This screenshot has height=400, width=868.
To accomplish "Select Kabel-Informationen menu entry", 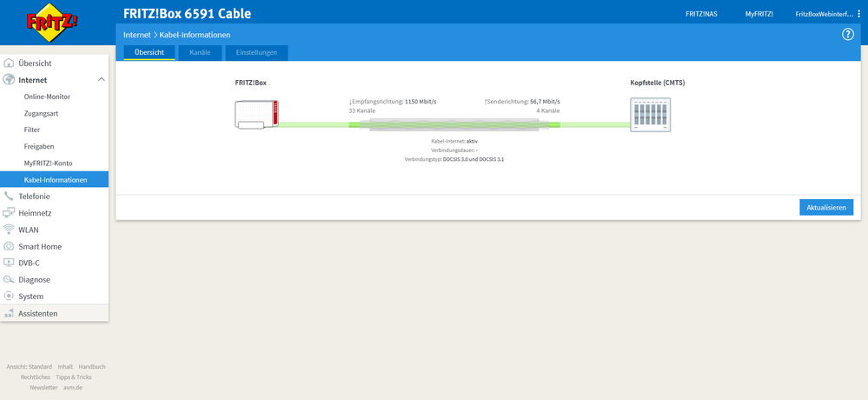I will pos(54,179).
